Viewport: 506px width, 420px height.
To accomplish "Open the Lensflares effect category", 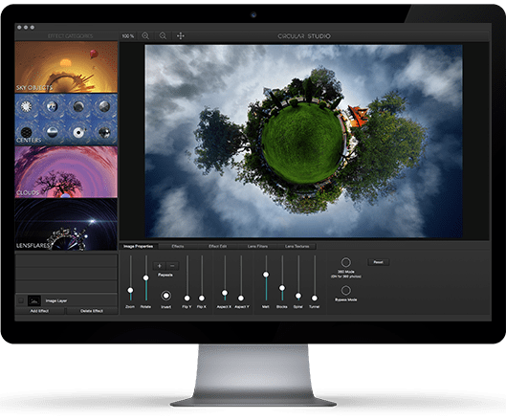I will click(66, 225).
